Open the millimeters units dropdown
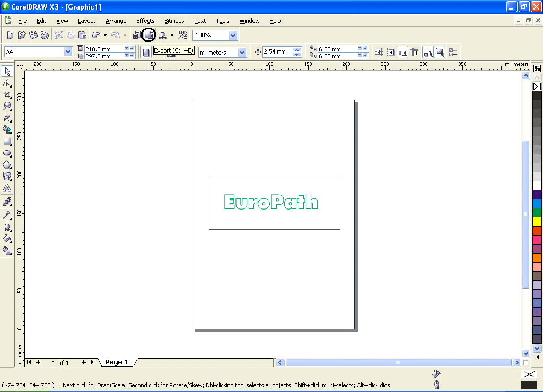The height and width of the screenshot is (392, 543). coord(242,53)
